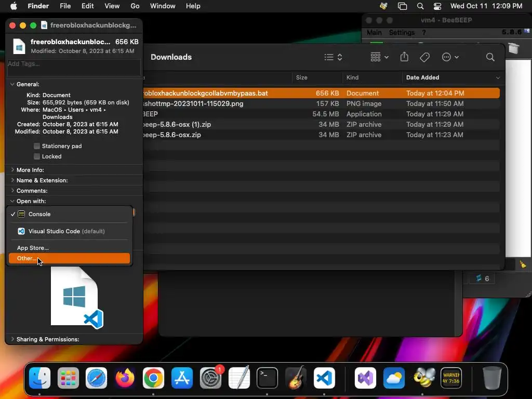Viewport: 532px width, 399px height.
Task: Open Launchpad in the Dock
Action: point(68,378)
